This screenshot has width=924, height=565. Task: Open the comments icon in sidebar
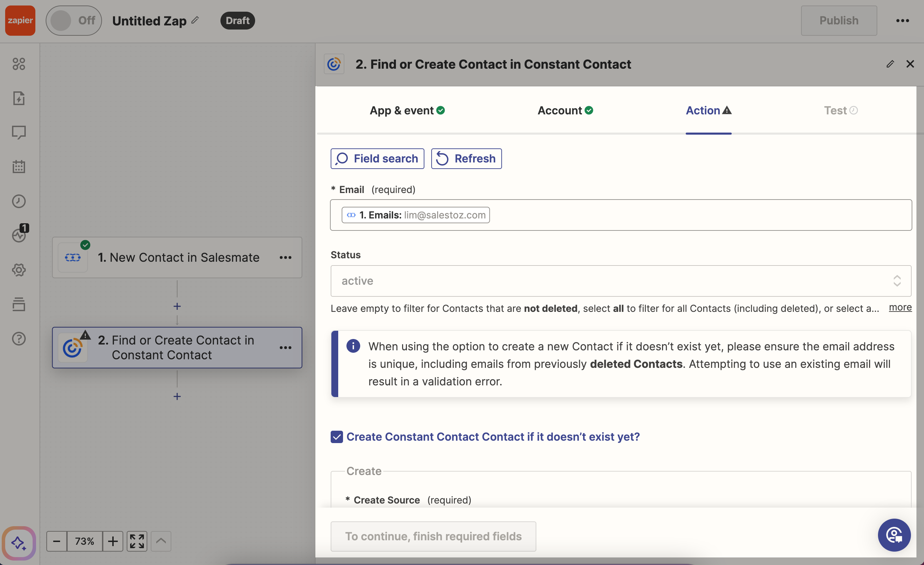point(19,132)
